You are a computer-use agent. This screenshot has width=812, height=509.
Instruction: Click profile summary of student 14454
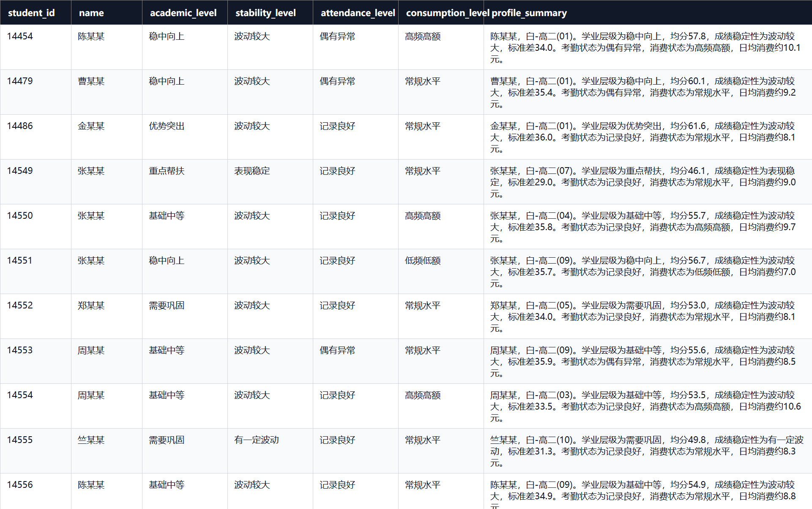click(645, 48)
